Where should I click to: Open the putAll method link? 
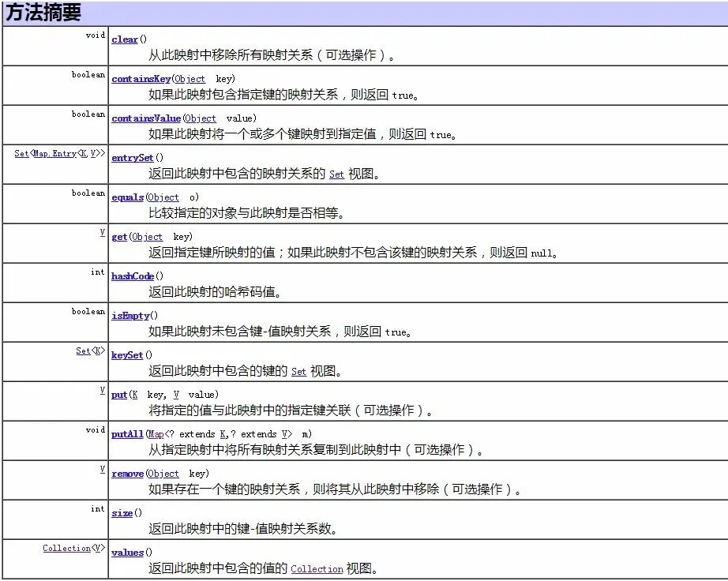pos(128,434)
